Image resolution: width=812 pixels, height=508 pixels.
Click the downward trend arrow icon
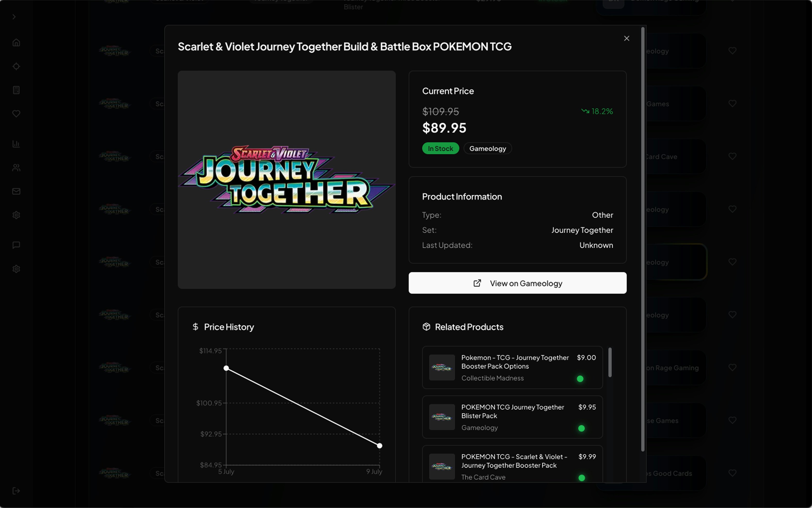585,111
